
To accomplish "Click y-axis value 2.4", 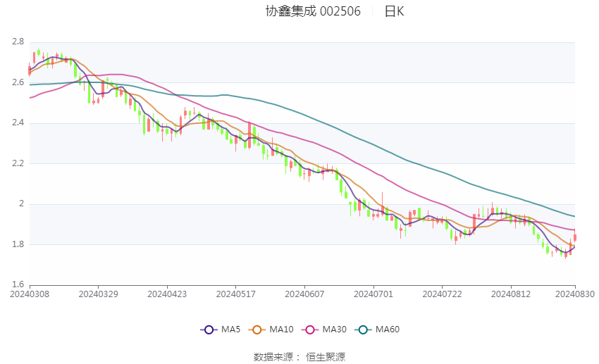I will tap(18, 123).
